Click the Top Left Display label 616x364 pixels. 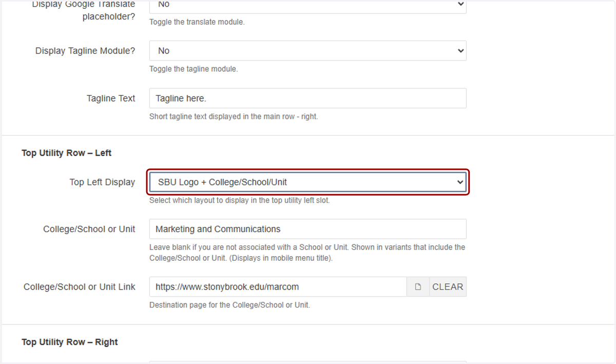102,182
